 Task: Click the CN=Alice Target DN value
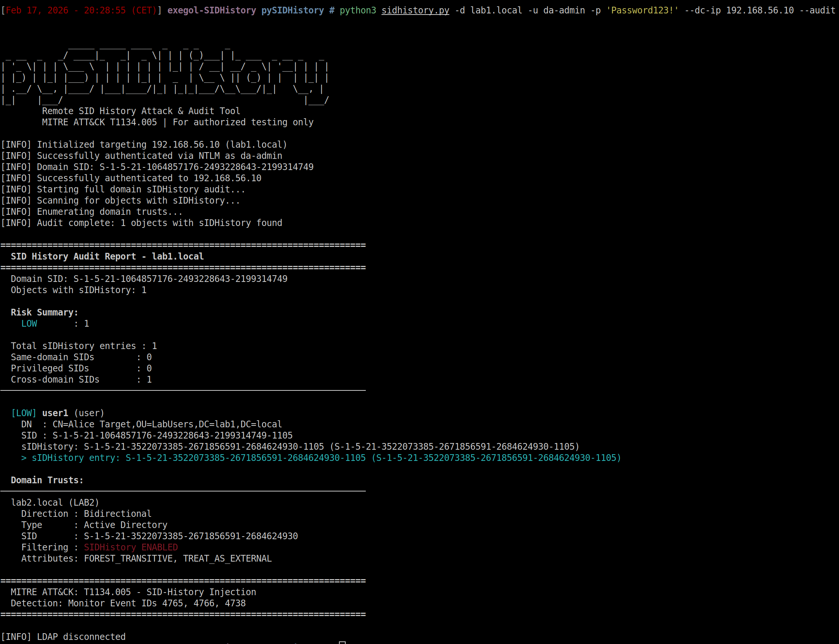(x=166, y=424)
